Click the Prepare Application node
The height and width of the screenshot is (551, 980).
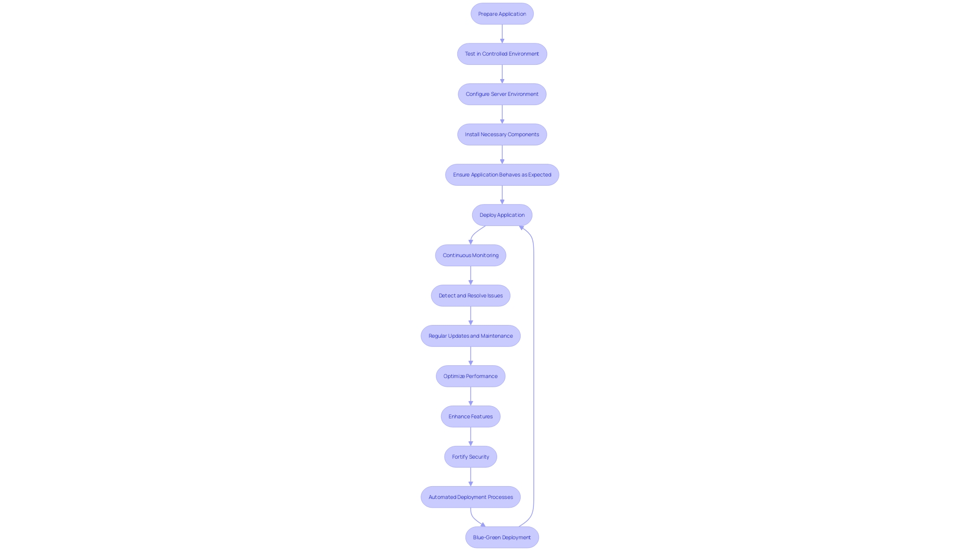(501, 13)
